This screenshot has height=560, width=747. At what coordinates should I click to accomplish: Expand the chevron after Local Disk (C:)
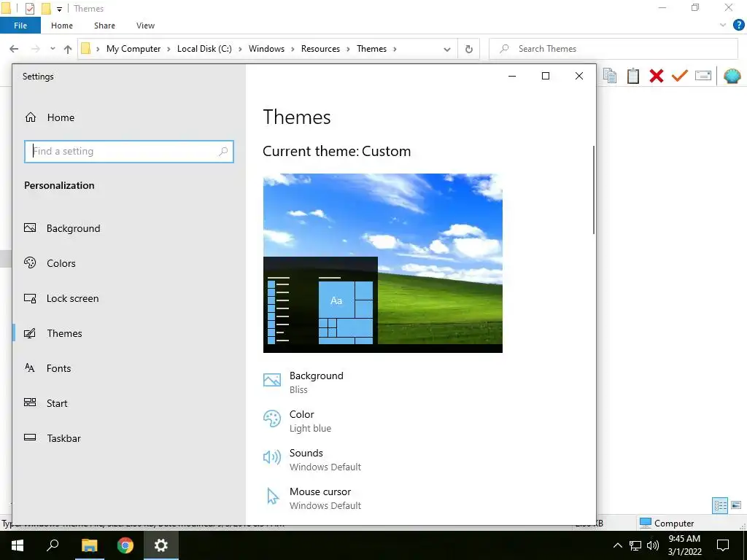[x=240, y=49]
